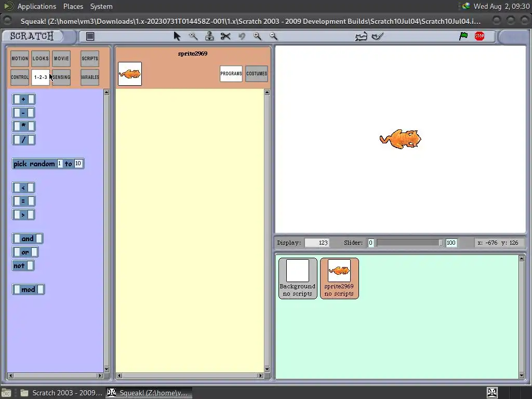The width and height of the screenshot is (532, 399).
Task: Click the sprite thumbnail beside PROGRAMS tab
Action: pyautogui.click(x=130, y=74)
